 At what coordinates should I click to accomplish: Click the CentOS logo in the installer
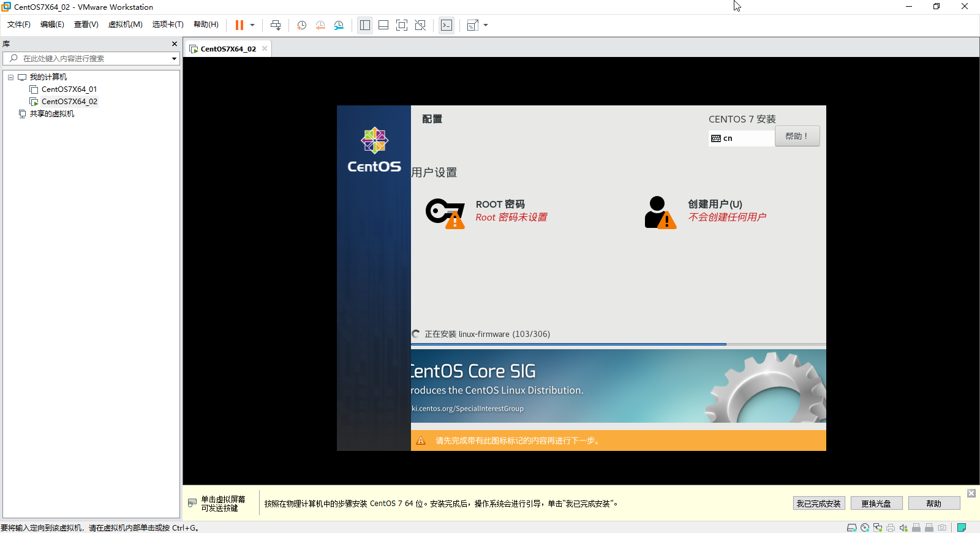374,150
